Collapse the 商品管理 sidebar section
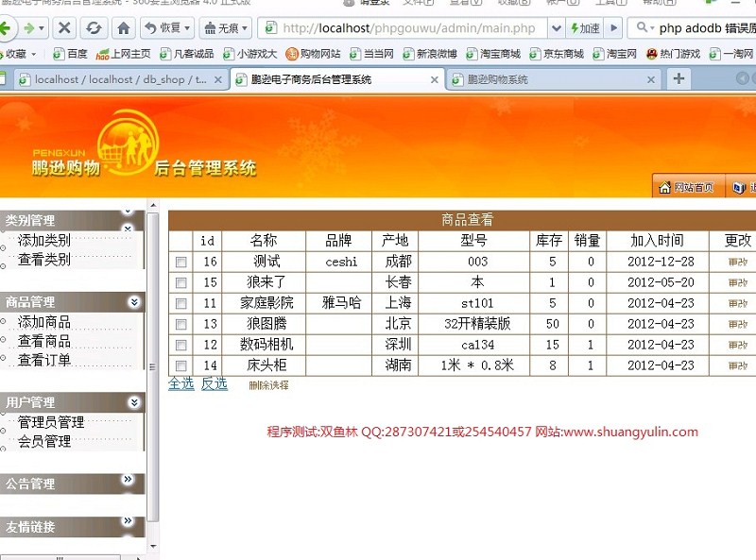 coord(134,302)
